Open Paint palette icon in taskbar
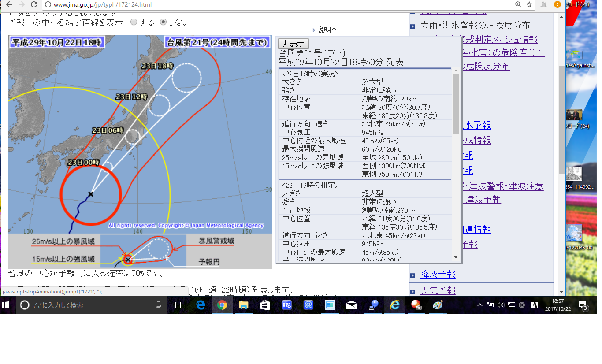The height and width of the screenshot is (364, 602). pyautogui.click(x=438, y=305)
